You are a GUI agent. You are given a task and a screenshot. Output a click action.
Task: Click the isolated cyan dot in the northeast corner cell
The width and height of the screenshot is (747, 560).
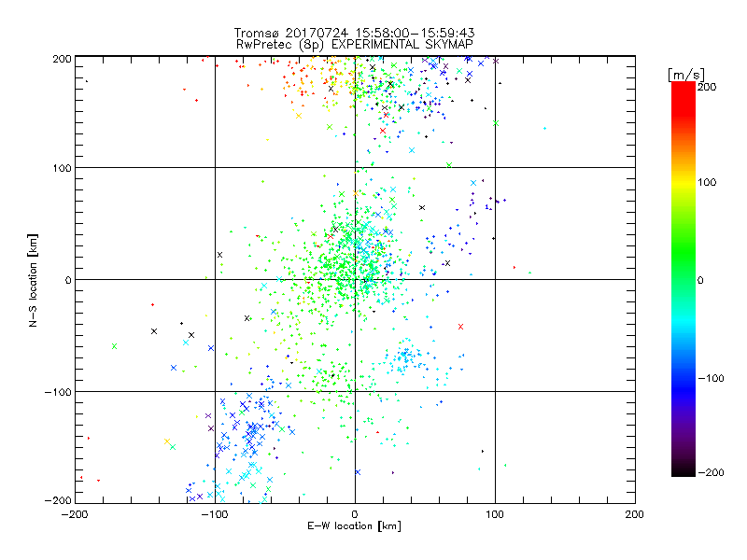pyautogui.click(x=545, y=128)
